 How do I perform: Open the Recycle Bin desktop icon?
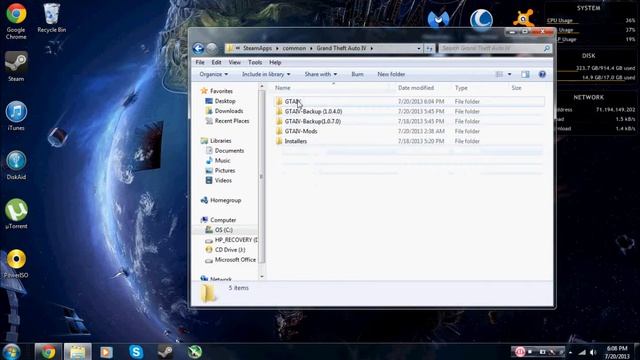(51, 18)
